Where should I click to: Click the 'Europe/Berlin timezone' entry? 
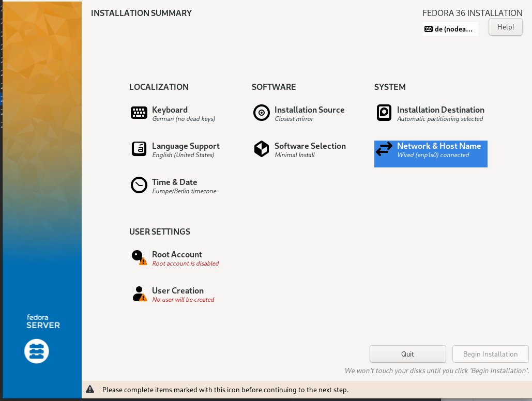(x=184, y=191)
